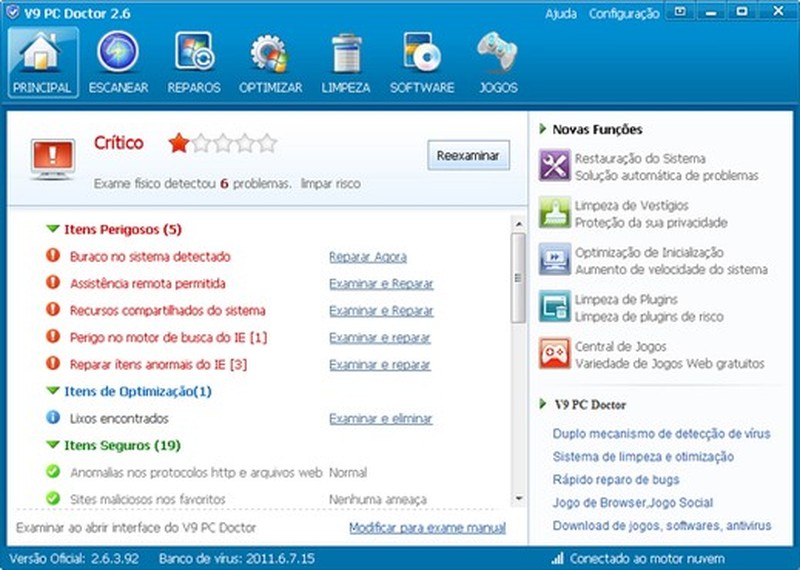Click arrow next to Novas Funções heading
Image resolution: width=800 pixels, height=570 pixels.
tap(543, 129)
